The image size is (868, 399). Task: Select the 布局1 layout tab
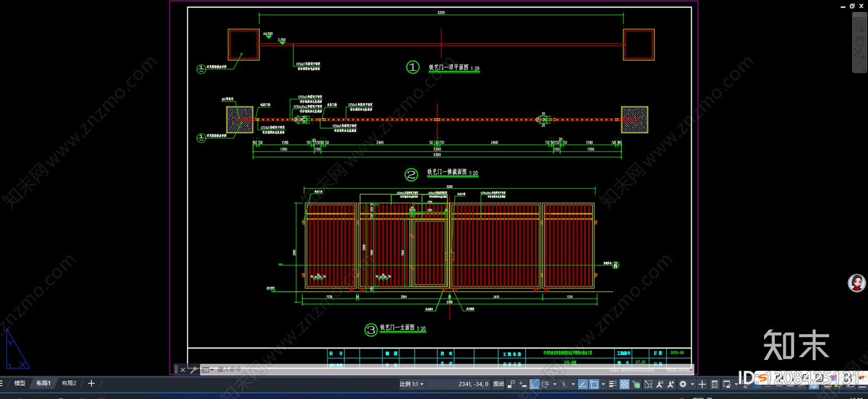(43, 383)
